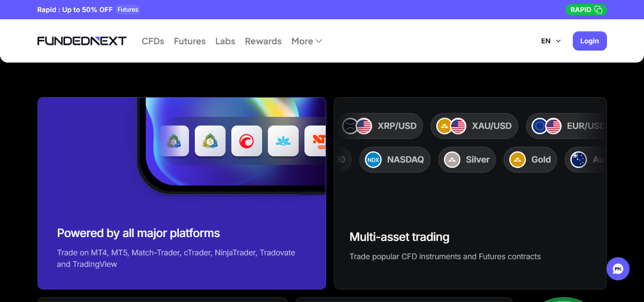The width and height of the screenshot is (644, 302).
Task: Click the gold bar icon beside Gold
Action: [x=517, y=160]
